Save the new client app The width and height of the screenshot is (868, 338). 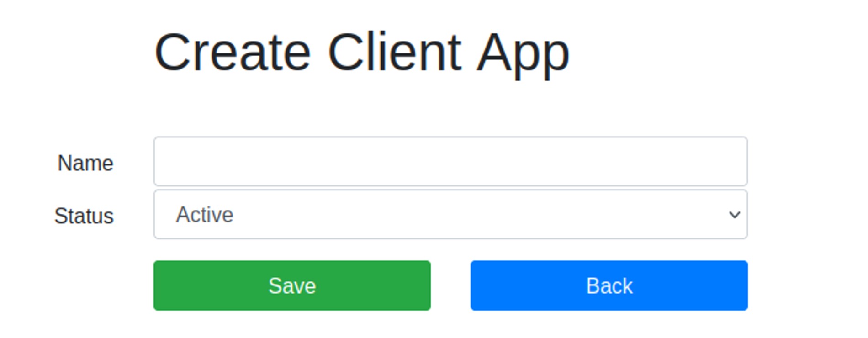292,285
